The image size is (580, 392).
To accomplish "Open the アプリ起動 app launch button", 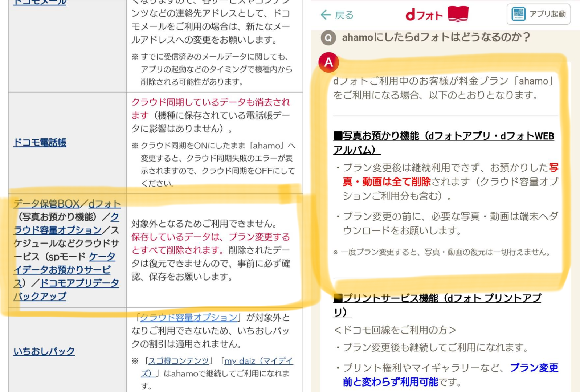I will [538, 14].
